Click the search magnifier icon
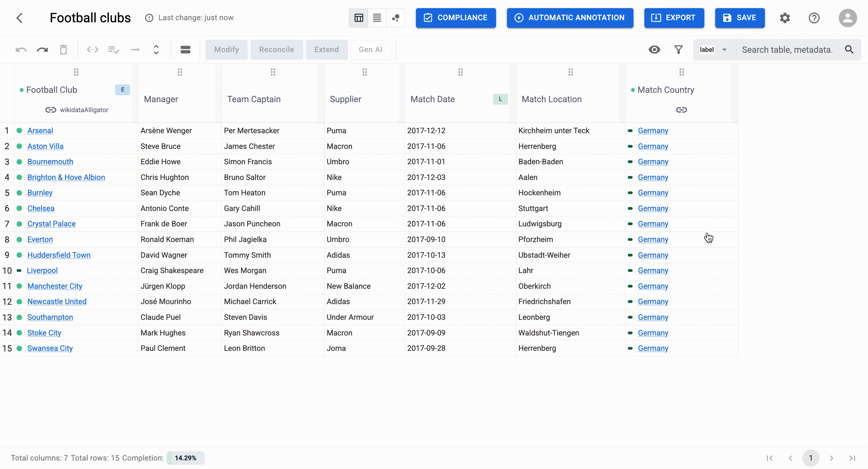Image resolution: width=868 pixels, height=469 pixels. [849, 50]
